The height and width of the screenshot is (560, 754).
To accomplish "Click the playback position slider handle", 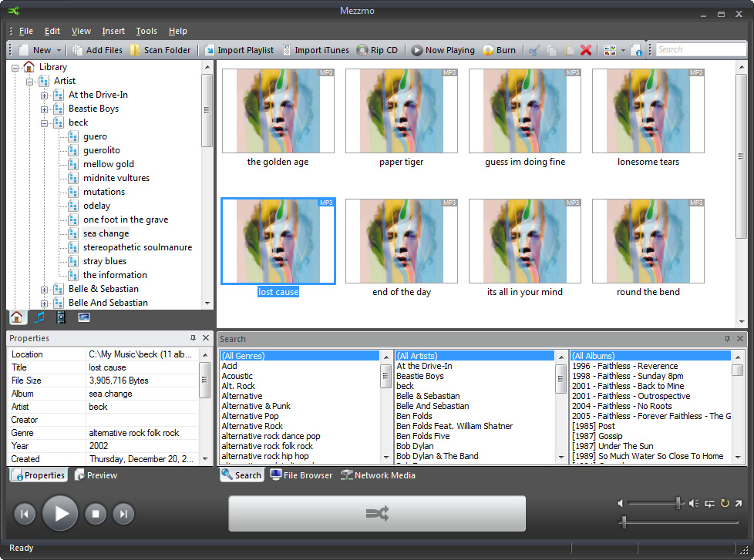I will click(624, 522).
